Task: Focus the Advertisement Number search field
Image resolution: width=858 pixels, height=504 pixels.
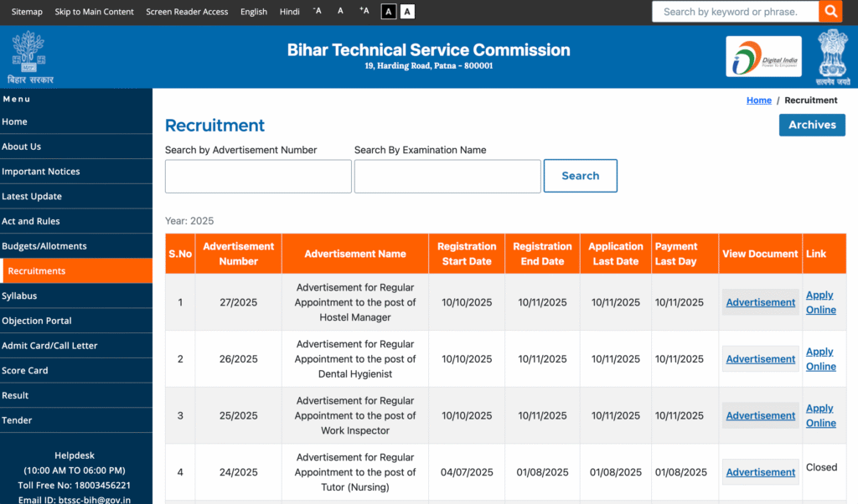Action: [258, 177]
